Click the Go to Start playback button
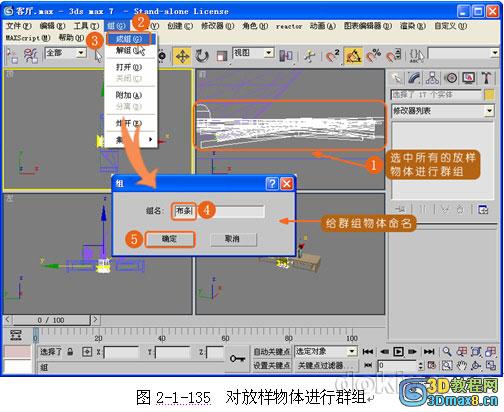The height and width of the screenshot is (412, 504). click(368, 351)
